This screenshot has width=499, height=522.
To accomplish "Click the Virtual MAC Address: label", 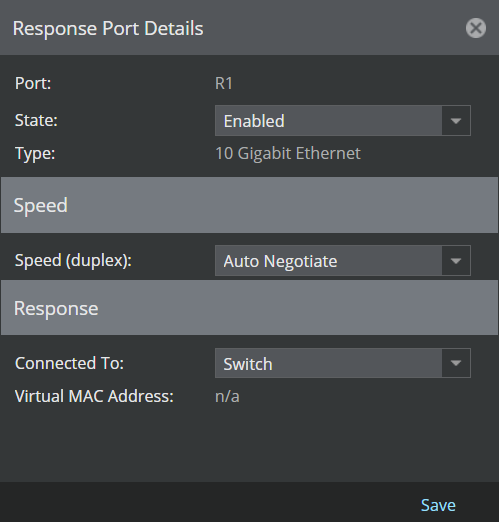I will coord(94,396).
